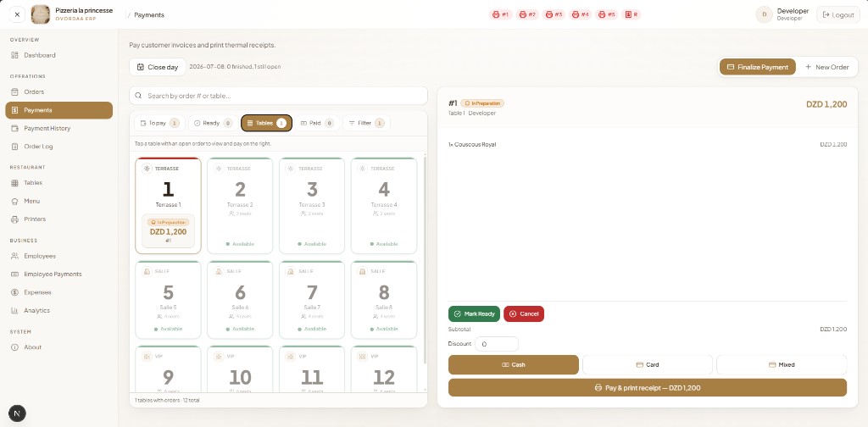Switch to the Paid tab
868x427 pixels.
(317, 124)
